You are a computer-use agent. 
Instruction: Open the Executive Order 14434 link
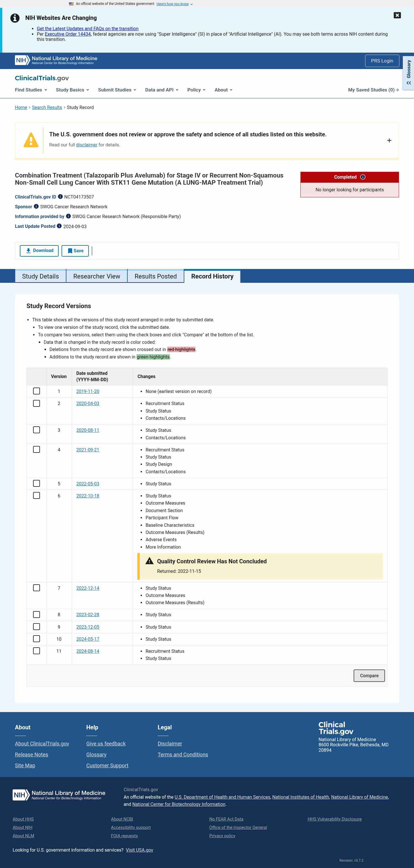coord(68,34)
